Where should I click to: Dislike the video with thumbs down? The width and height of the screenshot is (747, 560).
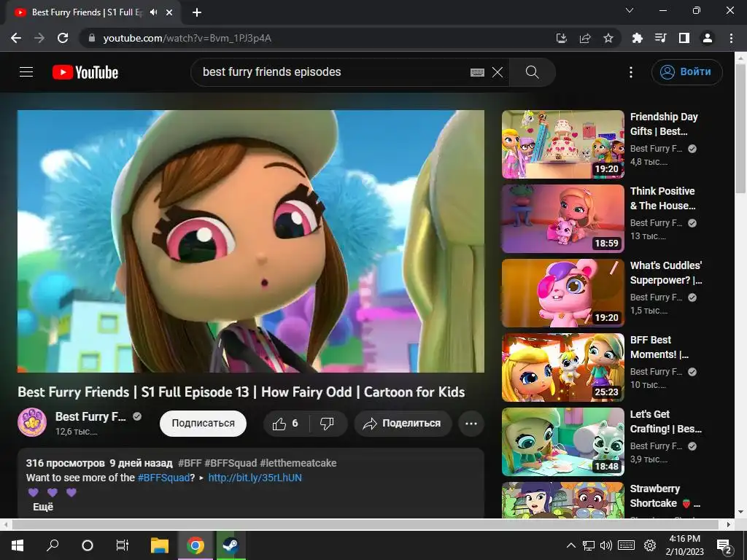(327, 424)
